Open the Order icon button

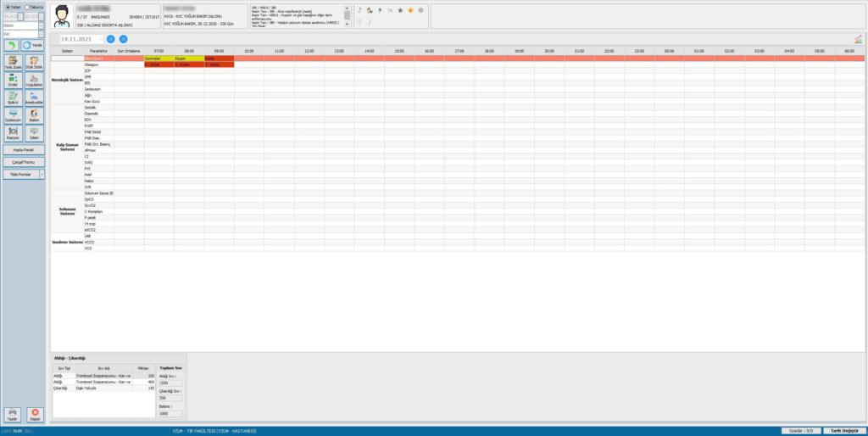pyautogui.click(x=12, y=80)
